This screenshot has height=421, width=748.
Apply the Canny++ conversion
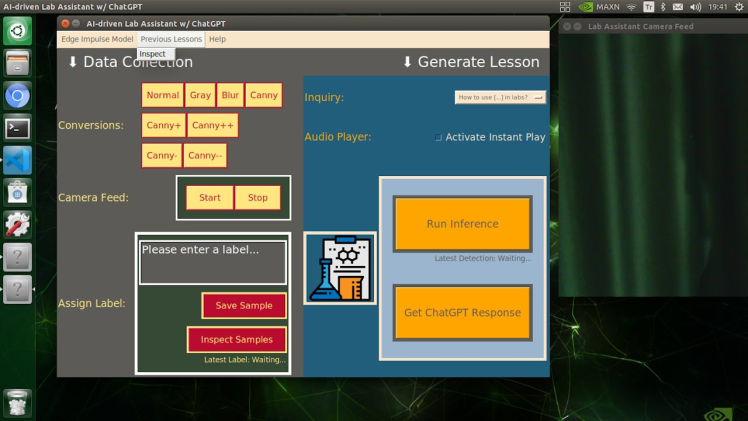pyautogui.click(x=213, y=125)
